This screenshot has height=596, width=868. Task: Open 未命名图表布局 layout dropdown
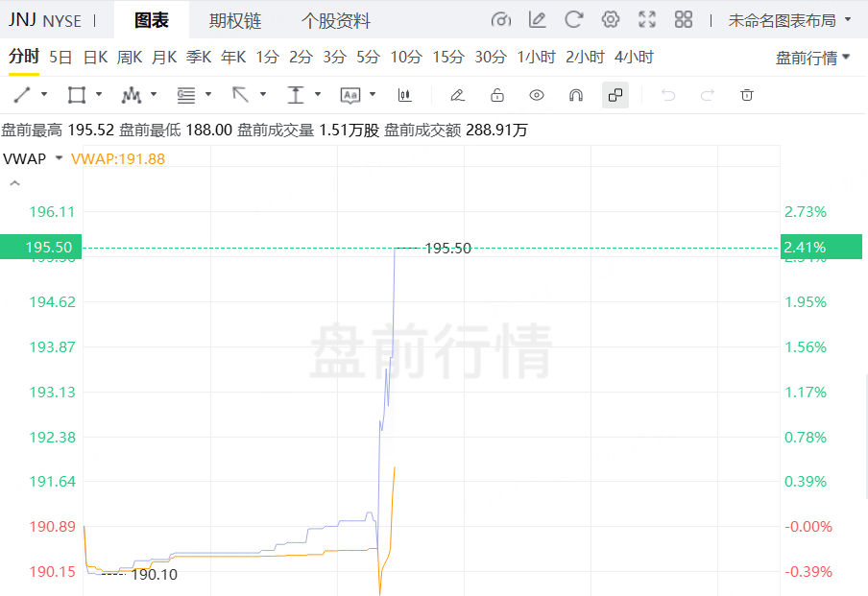788,20
